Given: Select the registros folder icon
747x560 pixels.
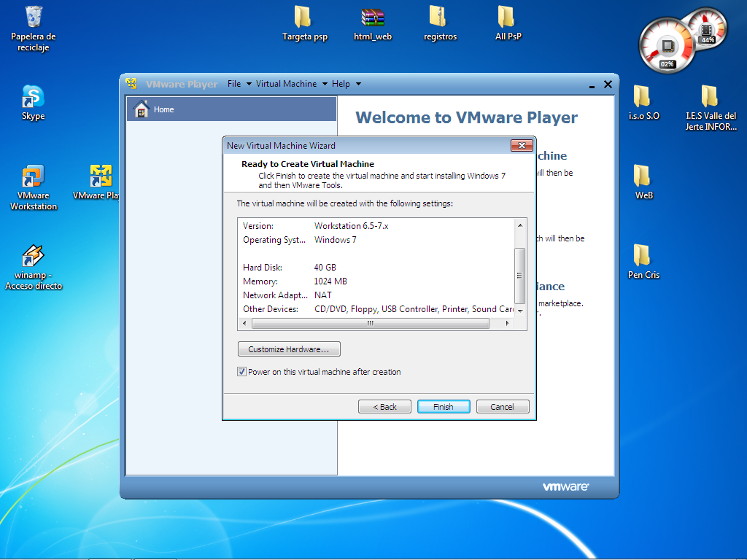Looking at the screenshot, I should (x=440, y=17).
